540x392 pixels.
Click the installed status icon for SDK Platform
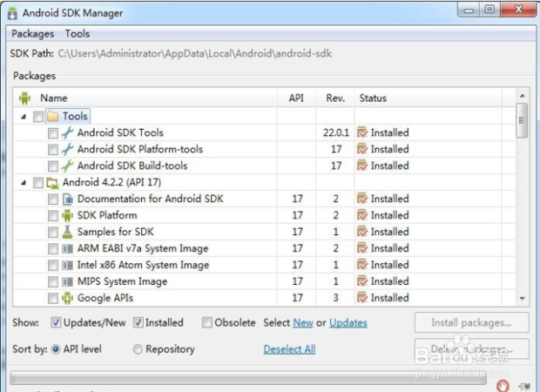tap(362, 215)
